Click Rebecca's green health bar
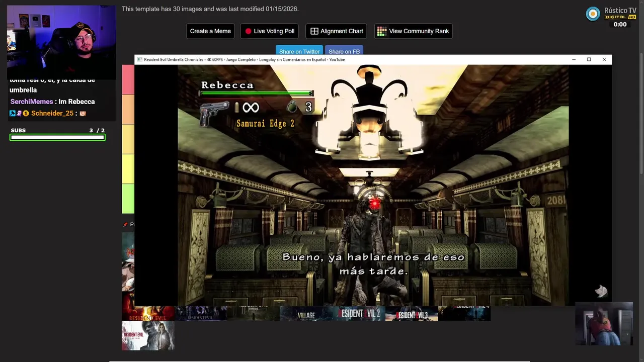The width and height of the screenshot is (644, 362). point(256,93)
